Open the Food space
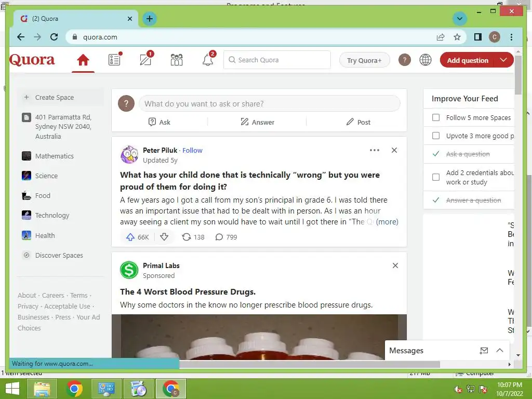532x399 pixels. pos(36,195)
